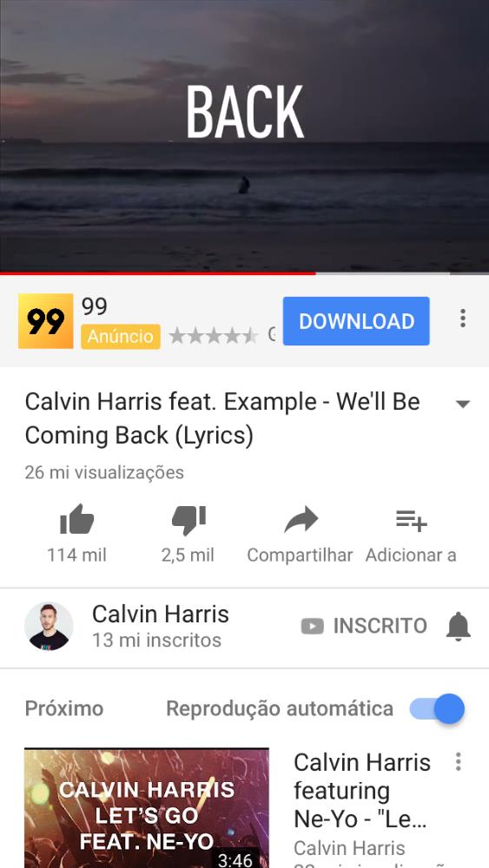Open options menu for Ne-Yo video
Image resolution: width=489 pixels, height=868 pixels.
click(x=458, y=762)
